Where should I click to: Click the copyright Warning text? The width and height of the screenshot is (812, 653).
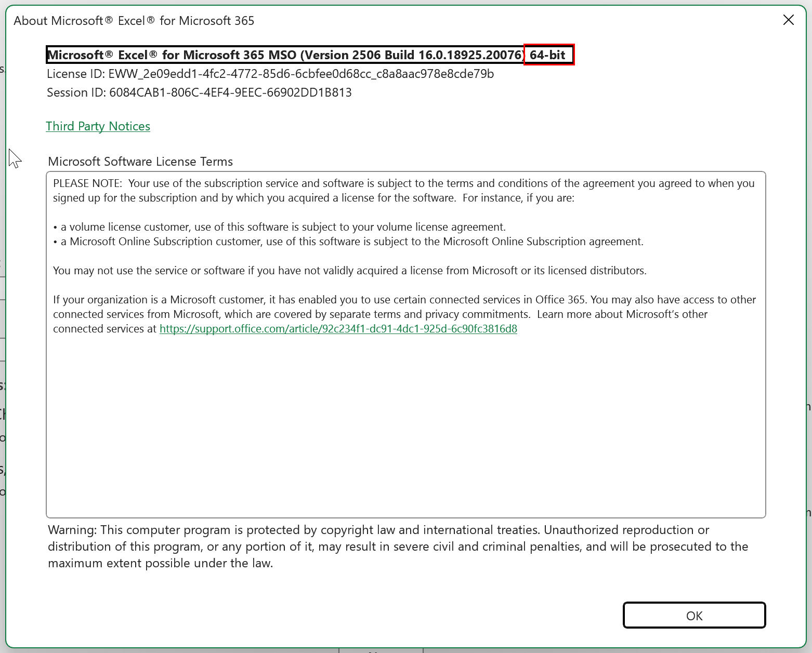click(x=398, y=547)
